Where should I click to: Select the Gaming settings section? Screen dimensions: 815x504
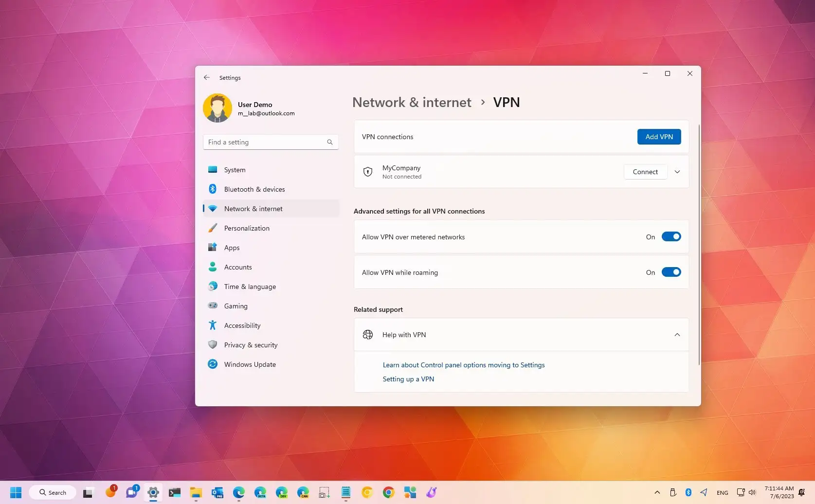point(235,306)
